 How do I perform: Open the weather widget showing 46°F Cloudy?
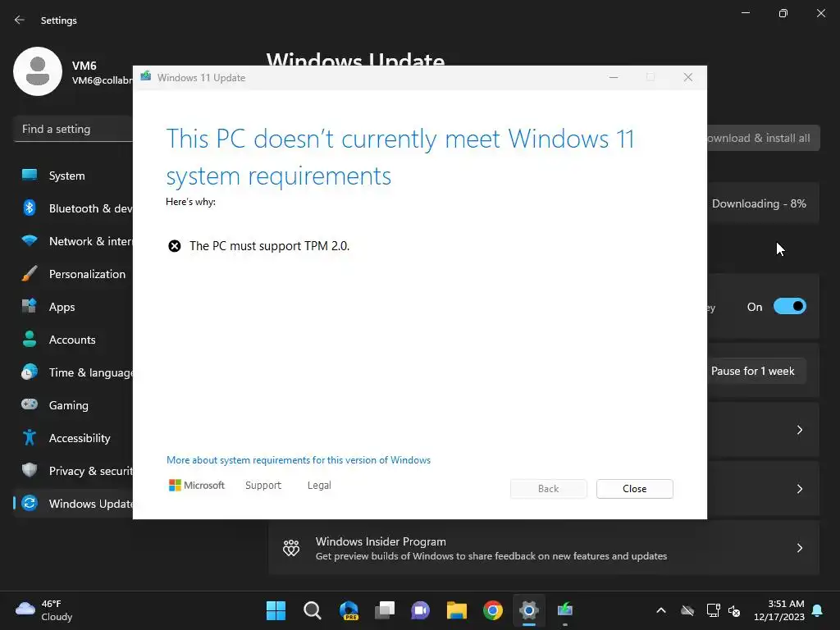pos(44,610)
